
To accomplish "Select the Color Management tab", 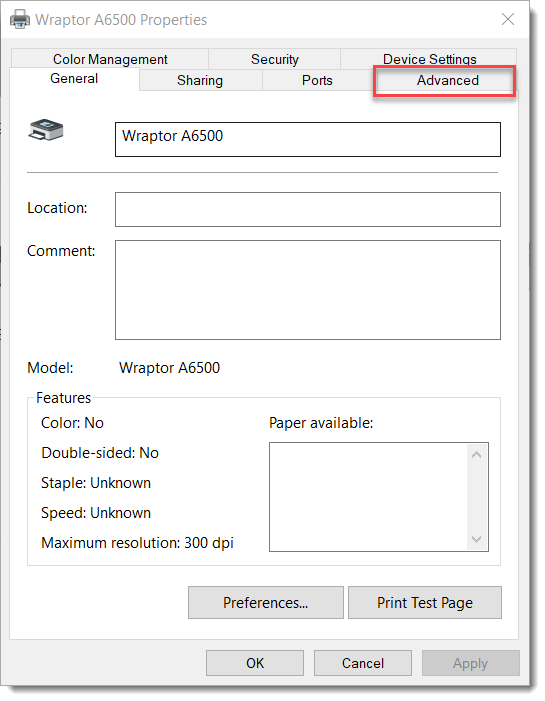I will pyautogui.click(x=110, y=59).
